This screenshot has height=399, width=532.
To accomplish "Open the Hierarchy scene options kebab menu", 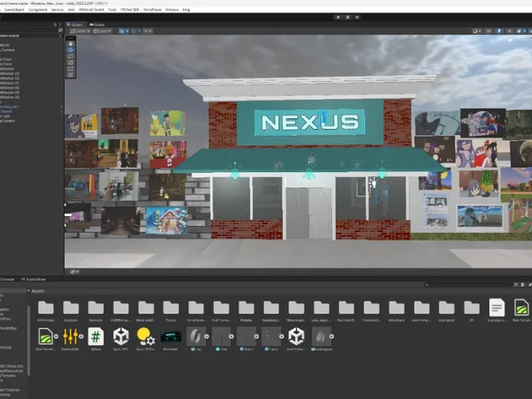I will (x=61, y=36).
